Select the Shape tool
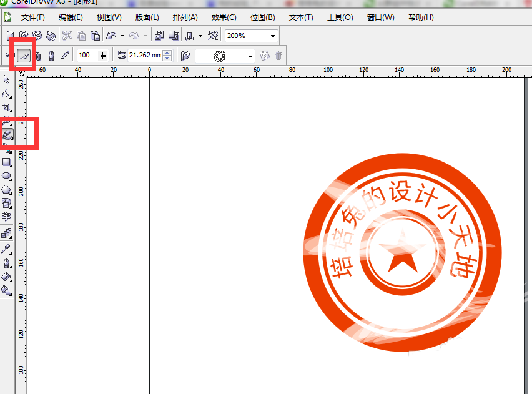Image resolution: width=532 pixels, height=394 pixels. coord(6,92)
